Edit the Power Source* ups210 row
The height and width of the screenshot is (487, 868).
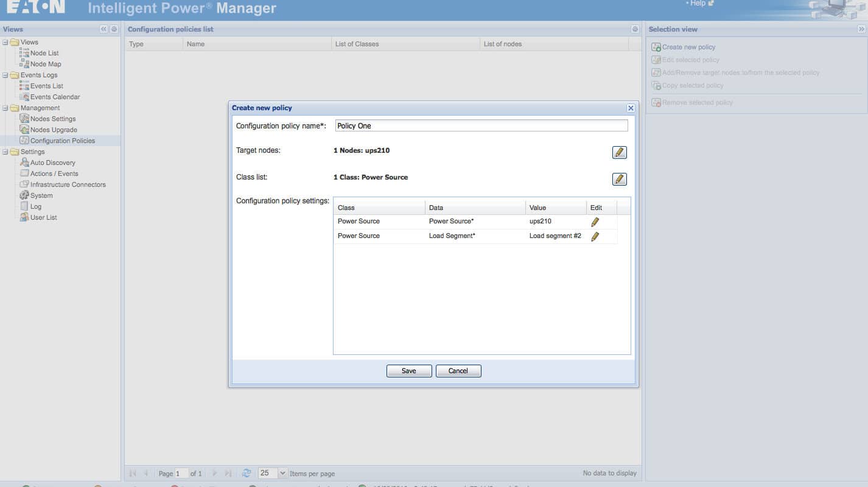pyautogui.click(x=595, y=222)
